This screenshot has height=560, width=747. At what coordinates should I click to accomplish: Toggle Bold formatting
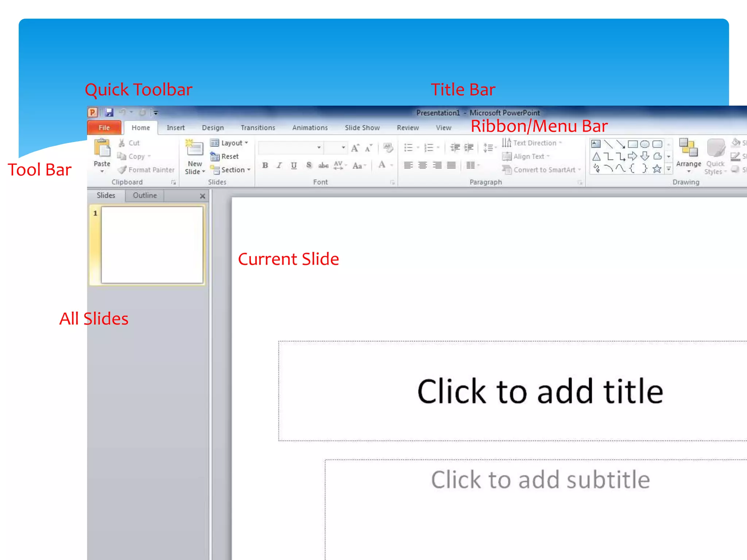(265, 166)
